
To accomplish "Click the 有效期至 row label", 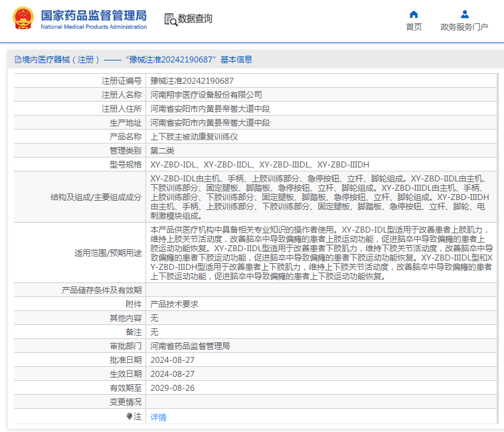I will [x=126, y=388].
